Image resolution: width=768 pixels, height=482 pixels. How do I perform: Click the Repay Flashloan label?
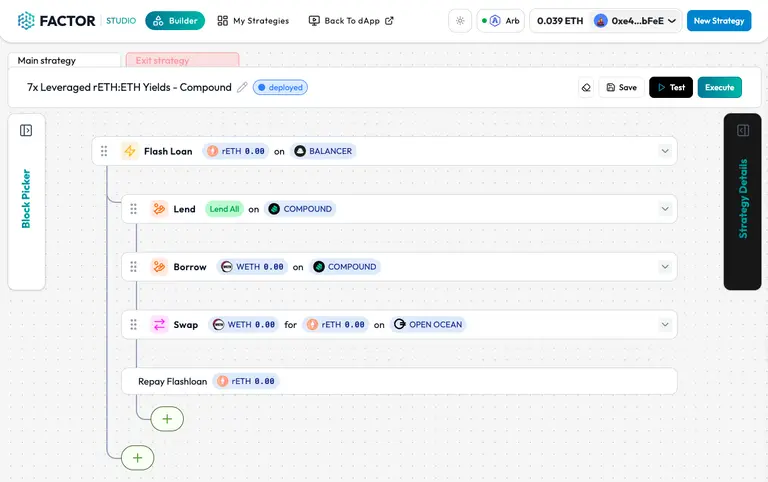(172, 382)
